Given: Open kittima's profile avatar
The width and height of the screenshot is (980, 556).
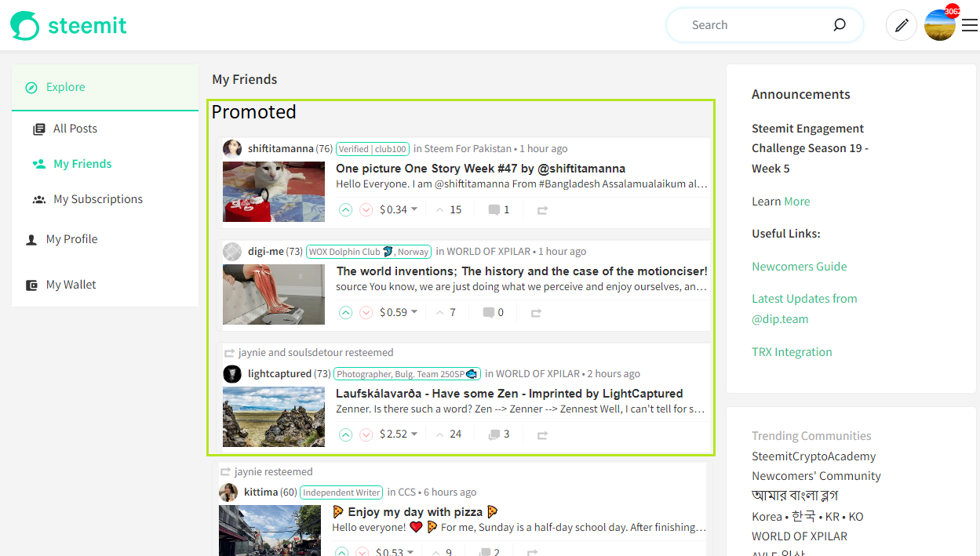Looking at the screenshot, I should [x=228, y=492].
